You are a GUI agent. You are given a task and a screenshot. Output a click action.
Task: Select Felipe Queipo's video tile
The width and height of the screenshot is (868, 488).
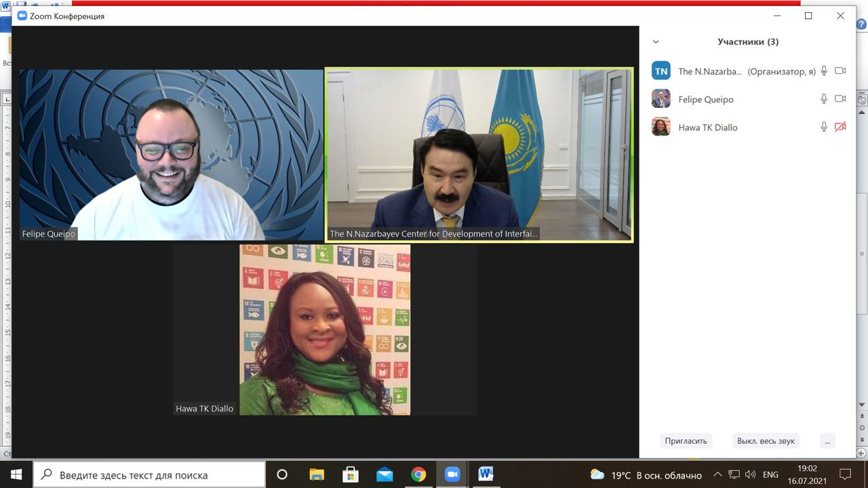[x=171, y=155]
